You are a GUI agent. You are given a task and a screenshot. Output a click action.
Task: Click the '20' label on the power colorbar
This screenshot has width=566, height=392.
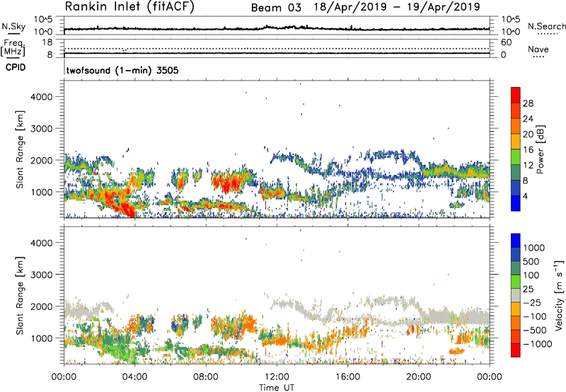(528, 134)
